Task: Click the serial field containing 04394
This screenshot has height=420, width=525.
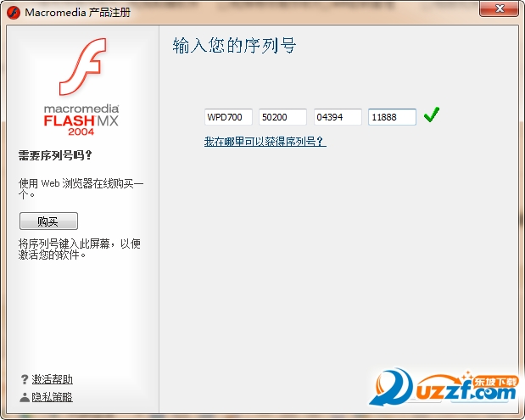Action: (x=338, y=117)
